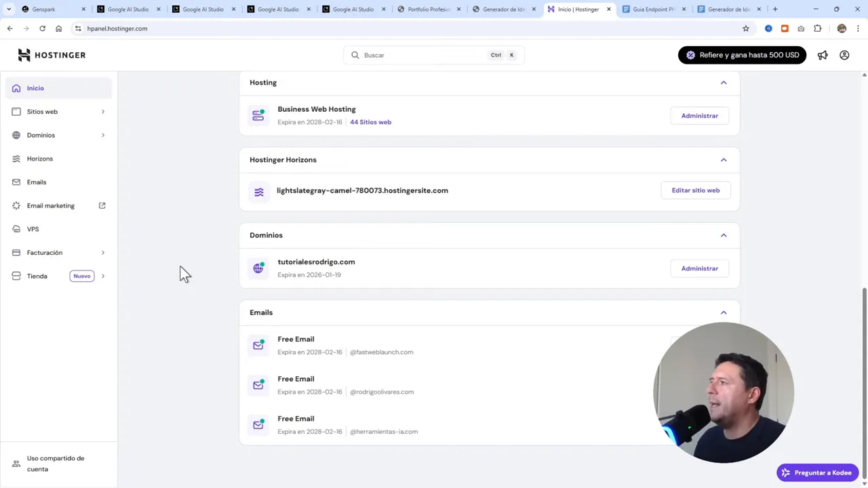The height and width of the screenshot is (488, 868).
Task: Switch to the Genspark browser tab
Action: 43,9
